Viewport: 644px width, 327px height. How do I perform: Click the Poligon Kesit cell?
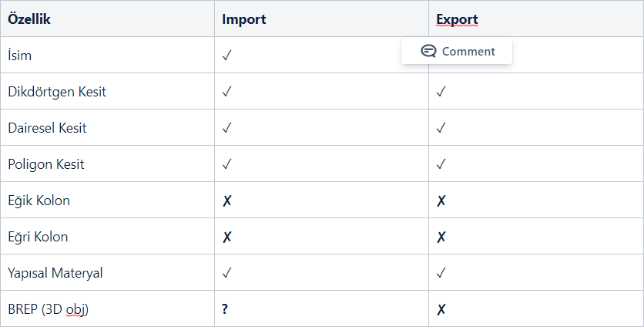pos(46,164)
